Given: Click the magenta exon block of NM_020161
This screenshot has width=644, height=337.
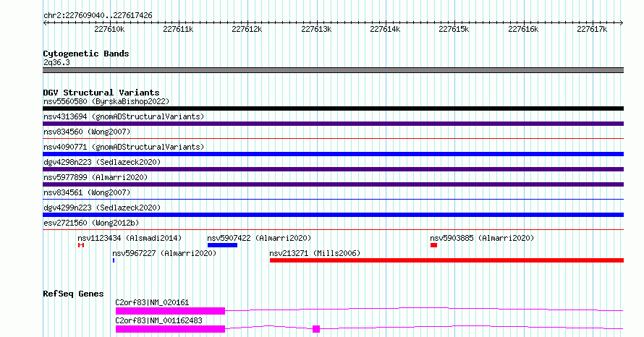Looking at the screenshot, I should (171, 311).
